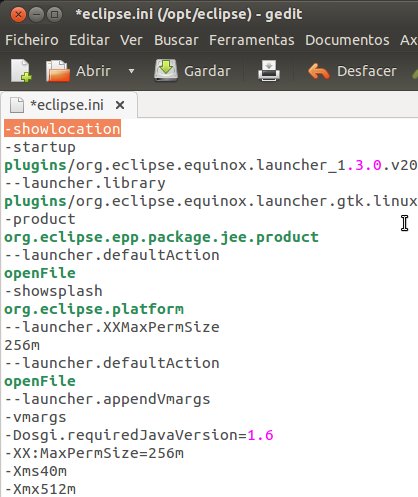Click the Abrir text label
The height and width of the screenshot is (497, 418).
click(x=93, y=71)
